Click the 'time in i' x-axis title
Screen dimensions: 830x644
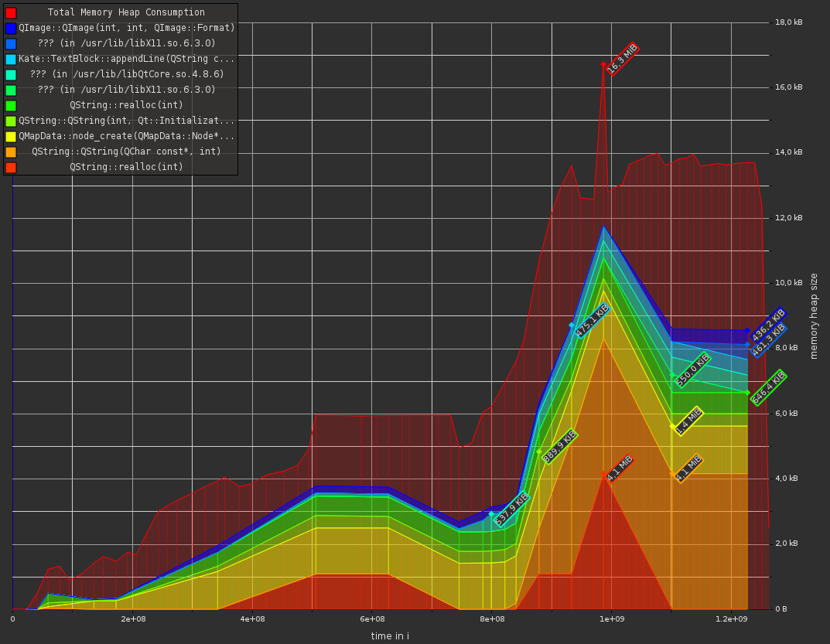[x=390, y=636]
